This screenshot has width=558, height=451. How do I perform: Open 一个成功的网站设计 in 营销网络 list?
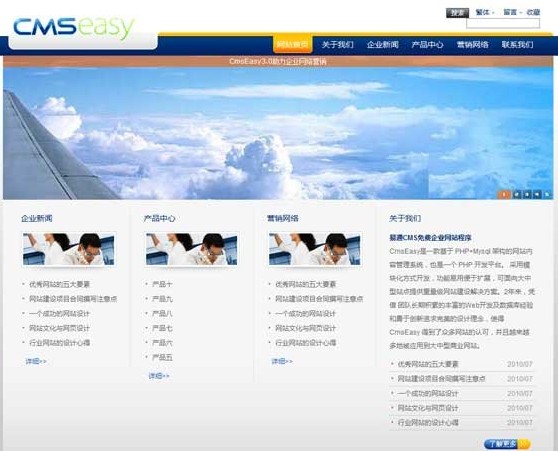[x=305, y=314]
